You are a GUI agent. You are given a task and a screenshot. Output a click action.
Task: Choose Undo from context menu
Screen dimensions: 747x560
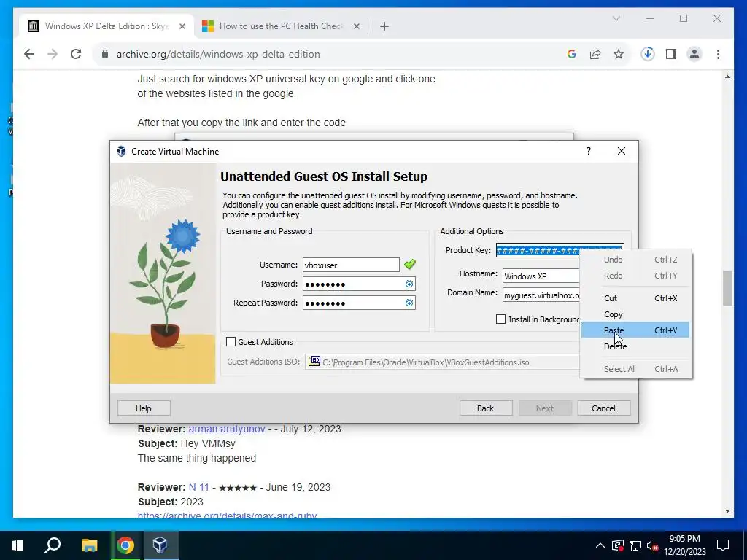pyautogui.click(x=635, y=260)
